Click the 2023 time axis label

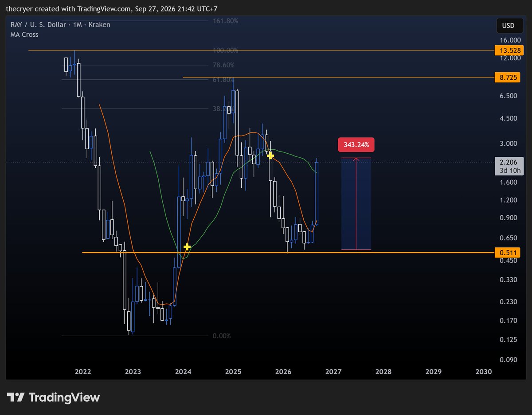pyautogui.click(x=133, y=372)
